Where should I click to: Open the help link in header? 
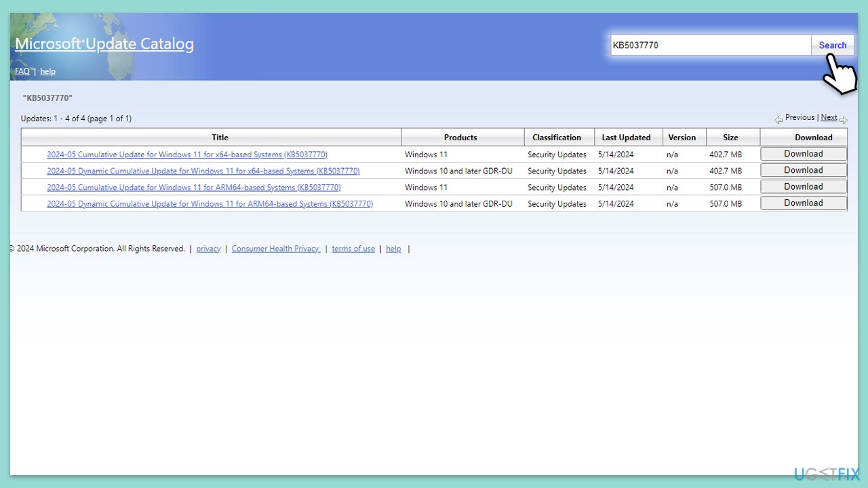47,71
